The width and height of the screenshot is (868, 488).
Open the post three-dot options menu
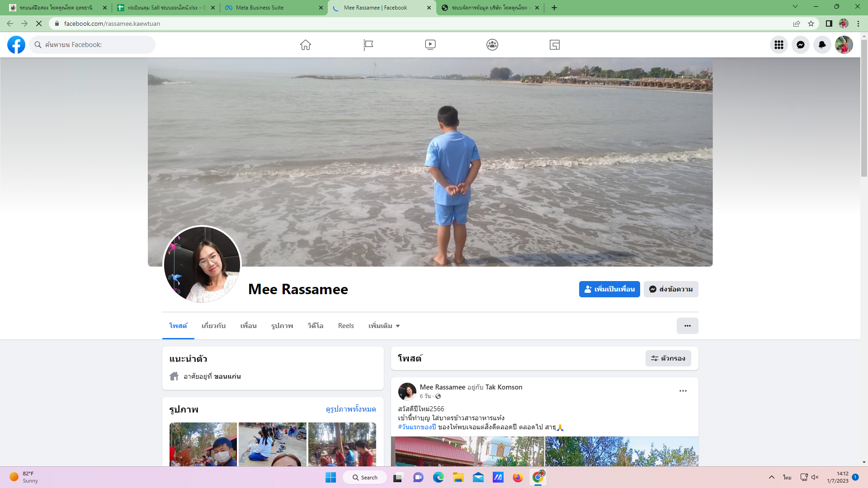[683, 391]
